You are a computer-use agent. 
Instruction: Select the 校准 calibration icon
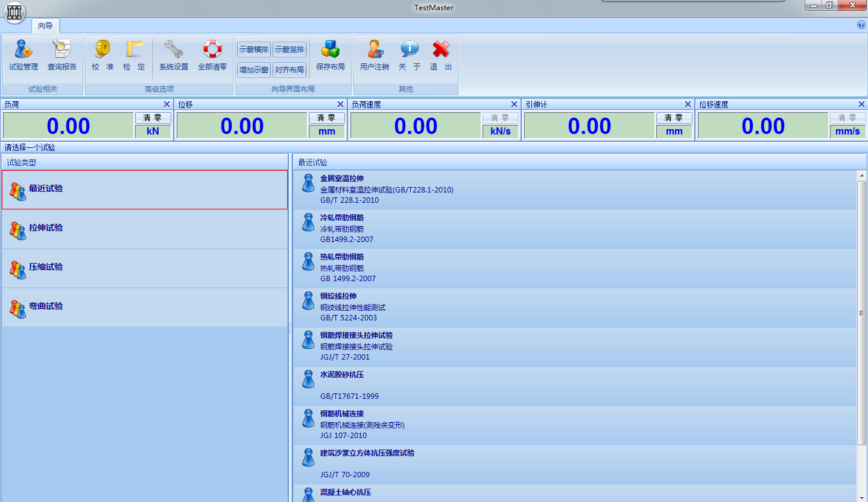(102, 55)
